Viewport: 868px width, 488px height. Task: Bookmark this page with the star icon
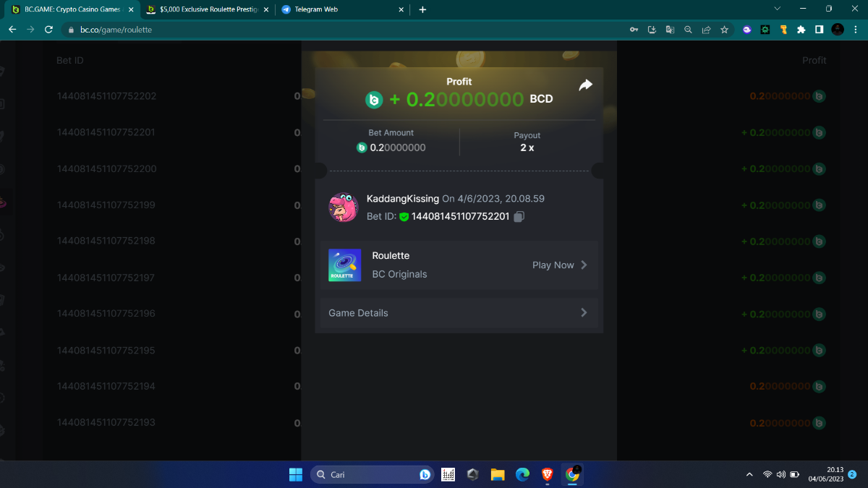[x=724, y=30]
